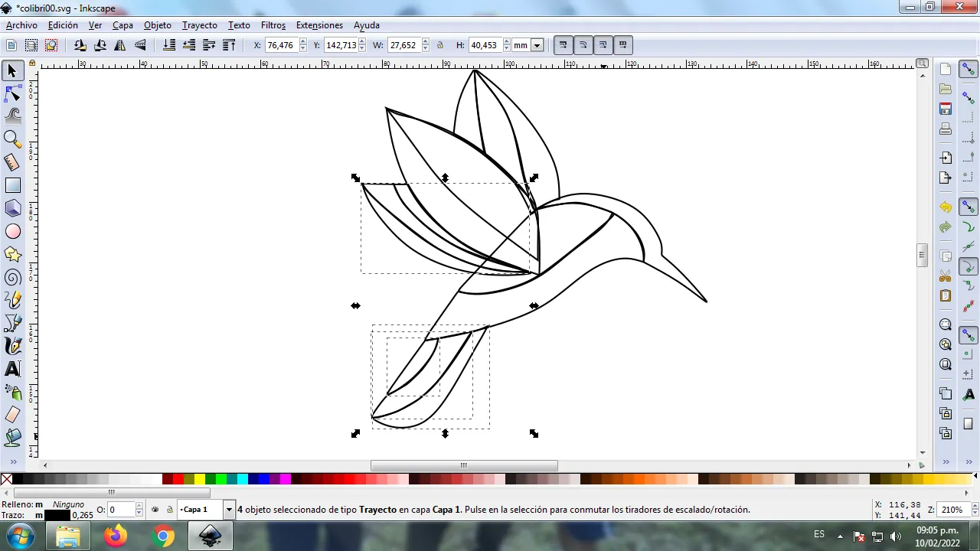Pick the Paint Bucket fill tool
This screenshot has width=980, height=551.
pos(12,438)
